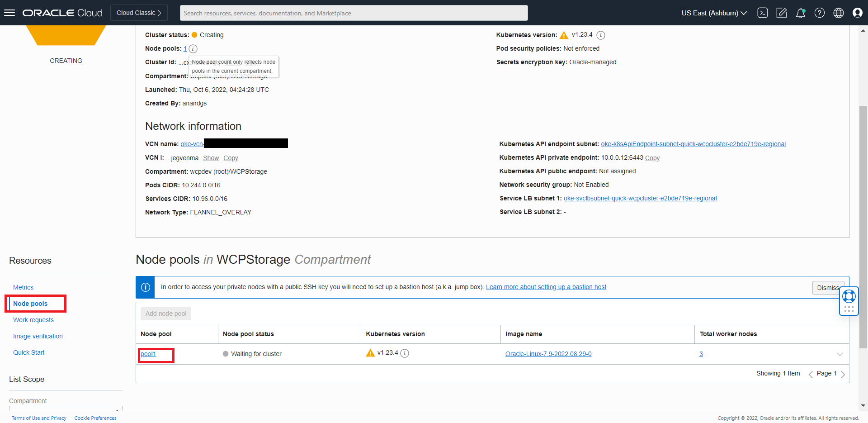868x423 pixels.
Task: Open the Oracle-Linux-7.9-2022.08.29-0 image link
Action: point(548,354)
